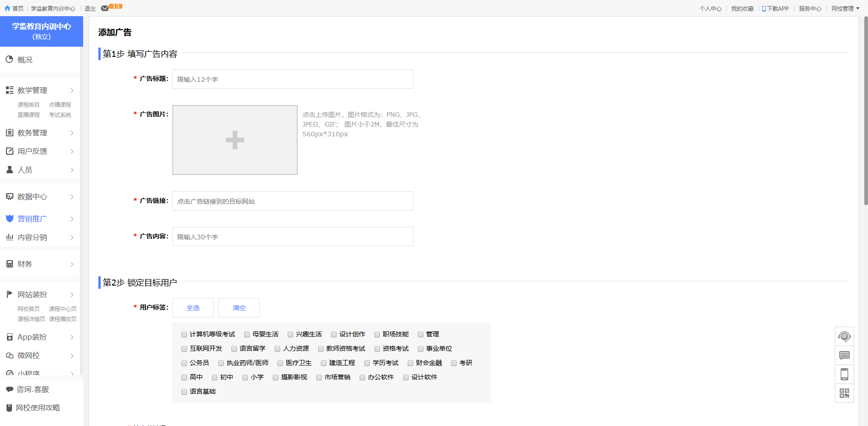Click the mail envelope notification icon
Image resolution: width=868 pixels, height=426 pixels.
(x=105, y=8)
